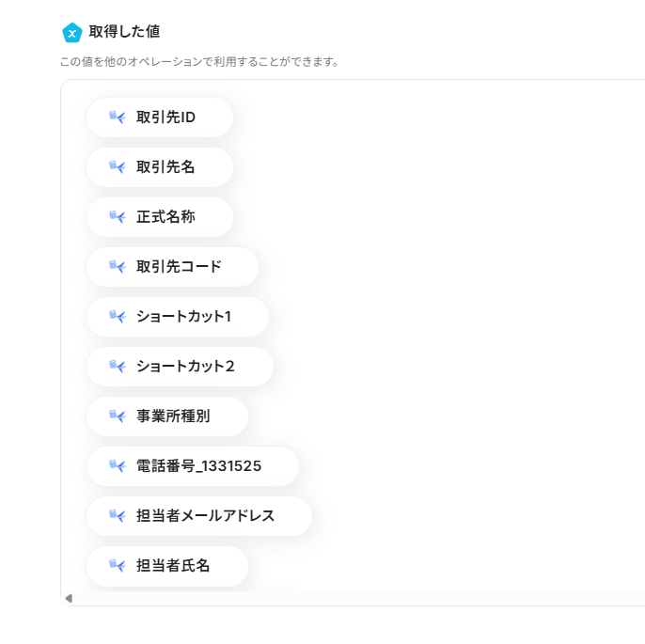The image size is (645, 644).
Task: Click the icon beside 取引先名
Action: [118, 166]
